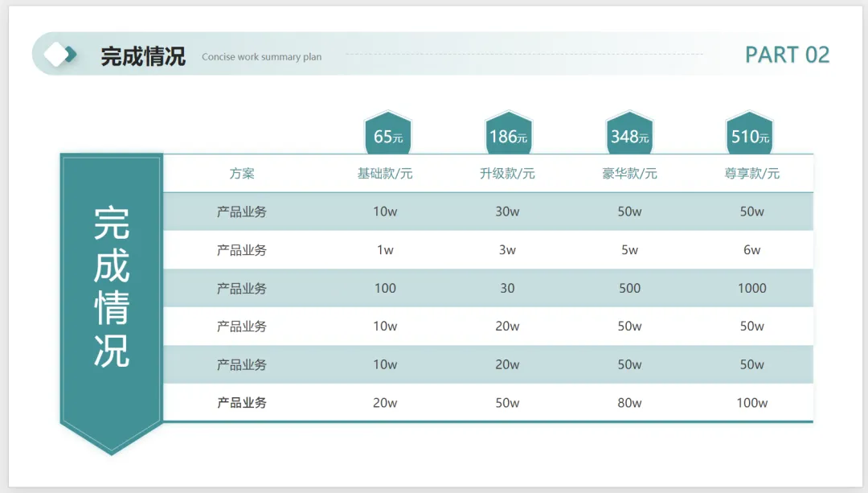This screenshot has height=493, width=868.
Task: Click the 510元 price badge
Action: 750,133
